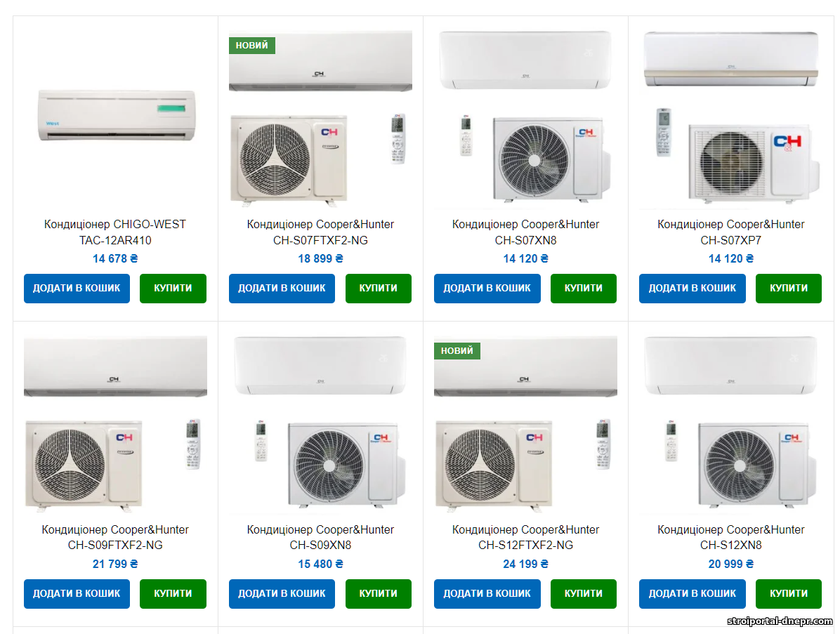Add CHIGO-WEST TAC-12AR410 to the cart
This screenshot has width=840, height=634.
click(77, 289)
